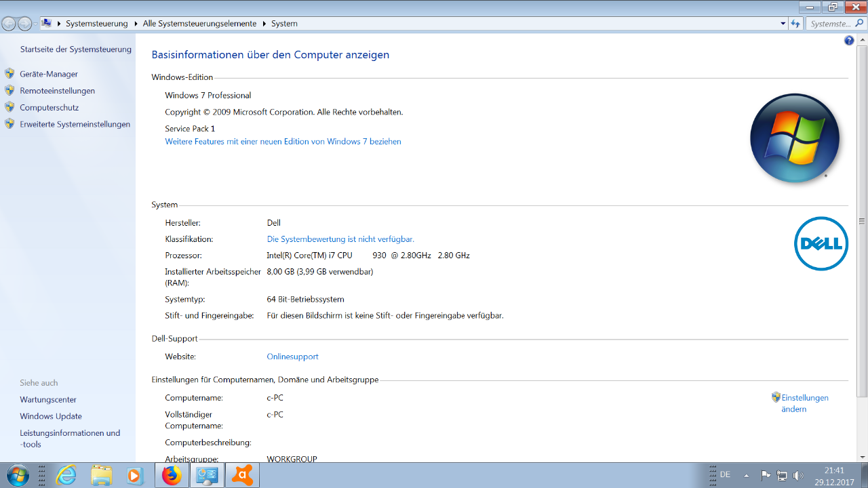Click the Remoteeinstellungen shield icon
The height and width of the screenshot is (488, 868).
click(9, 90)
